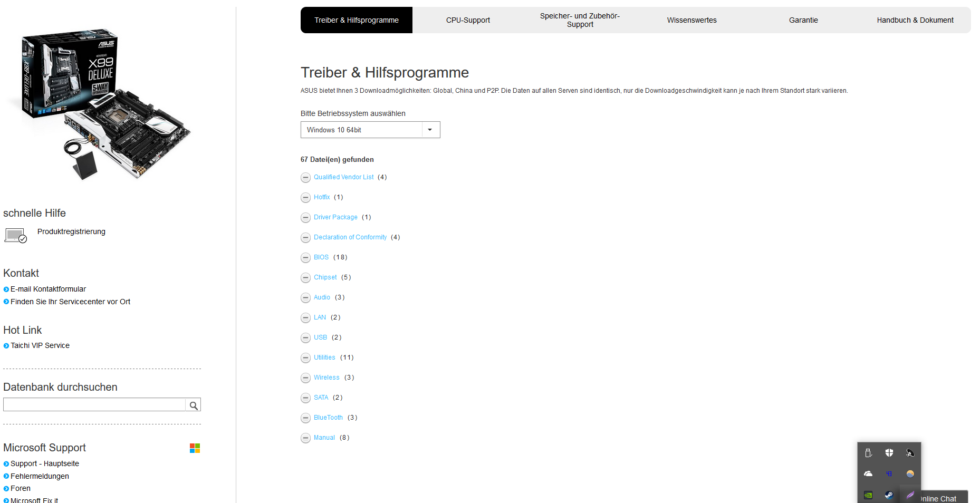Open the OneDrive cloud tray icon

tap(868, 474)
